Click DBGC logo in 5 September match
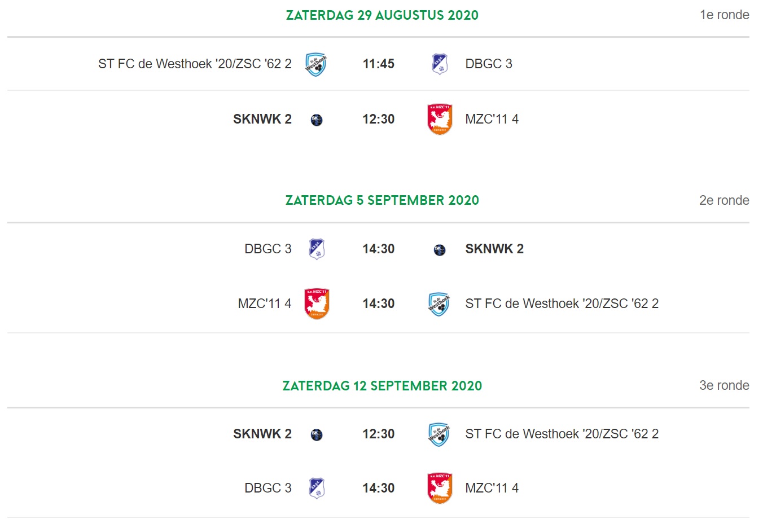 point(317,249)
